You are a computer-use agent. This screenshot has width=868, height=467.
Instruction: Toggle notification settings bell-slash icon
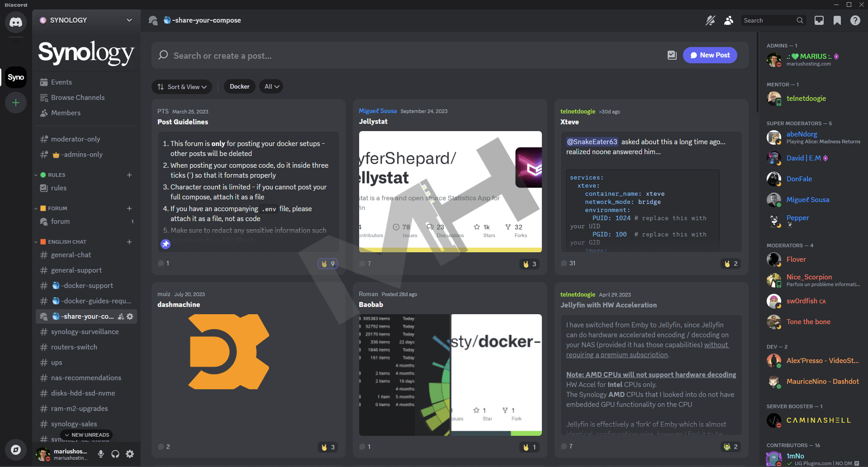tap(711, 20)
